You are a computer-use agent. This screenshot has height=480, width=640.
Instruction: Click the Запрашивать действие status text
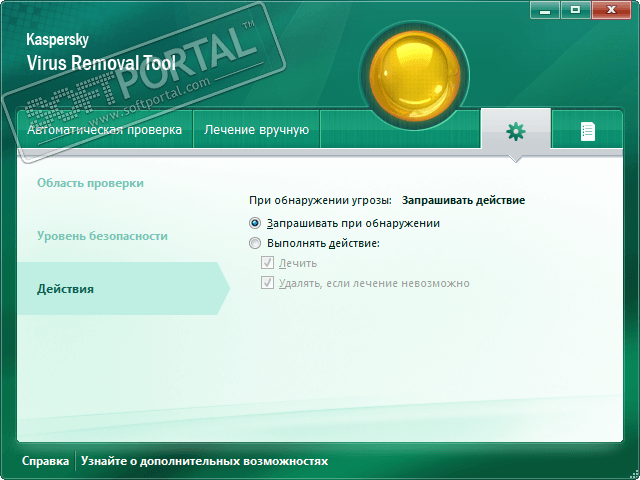(x=463, y=200)
